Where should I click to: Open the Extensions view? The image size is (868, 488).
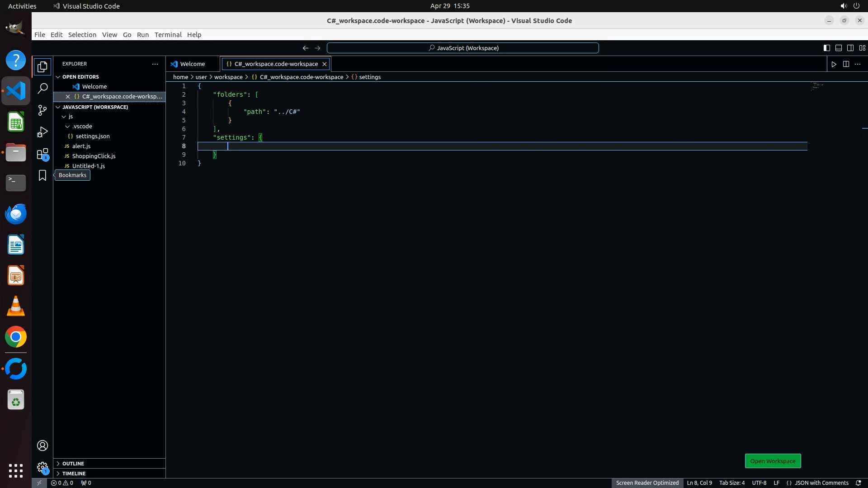42,154
